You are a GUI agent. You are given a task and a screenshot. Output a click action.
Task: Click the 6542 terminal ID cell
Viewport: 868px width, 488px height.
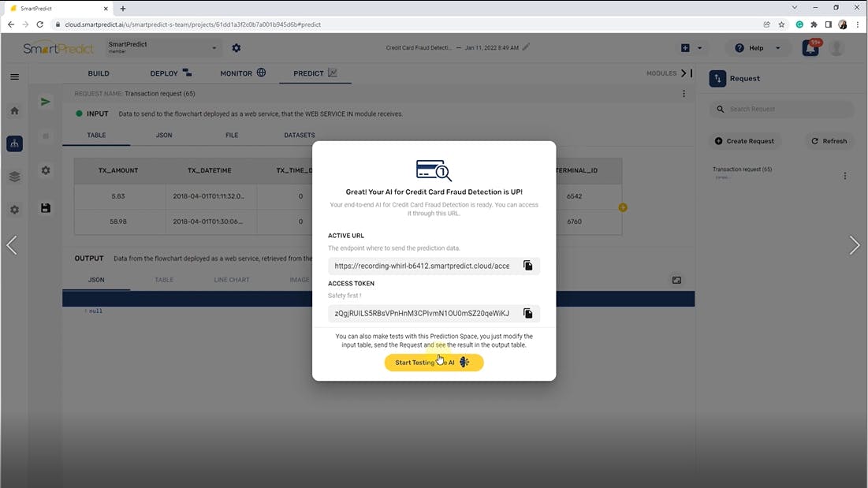click(574, 196)
